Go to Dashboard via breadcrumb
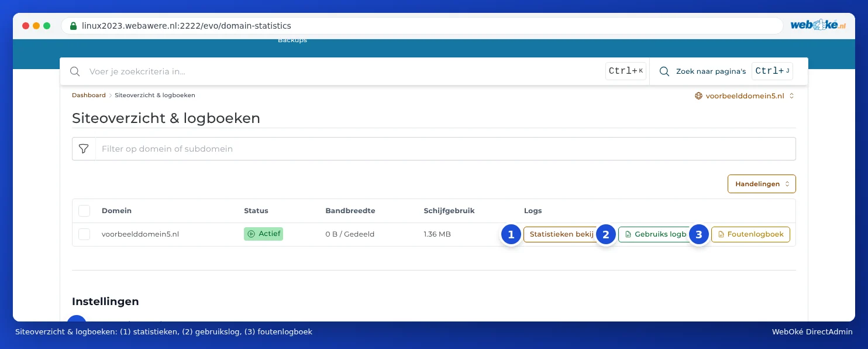Screen dimensions: 868x349 [x=89, y=95]
